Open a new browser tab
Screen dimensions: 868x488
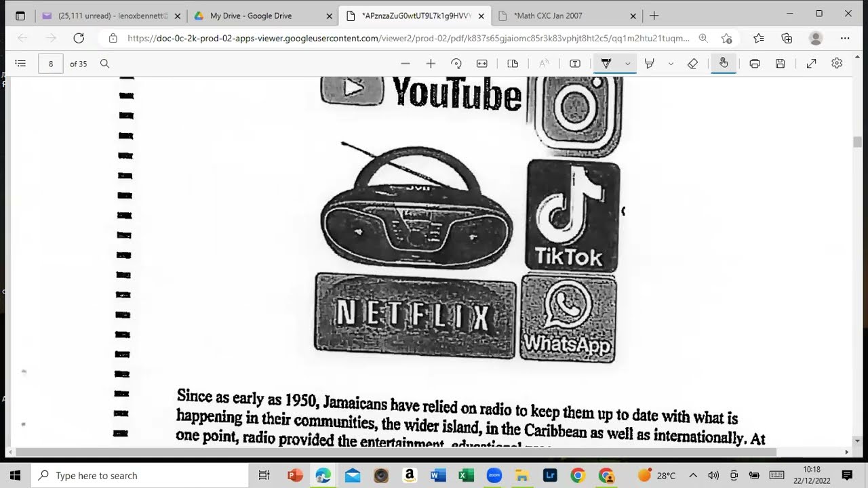(654, 16)
